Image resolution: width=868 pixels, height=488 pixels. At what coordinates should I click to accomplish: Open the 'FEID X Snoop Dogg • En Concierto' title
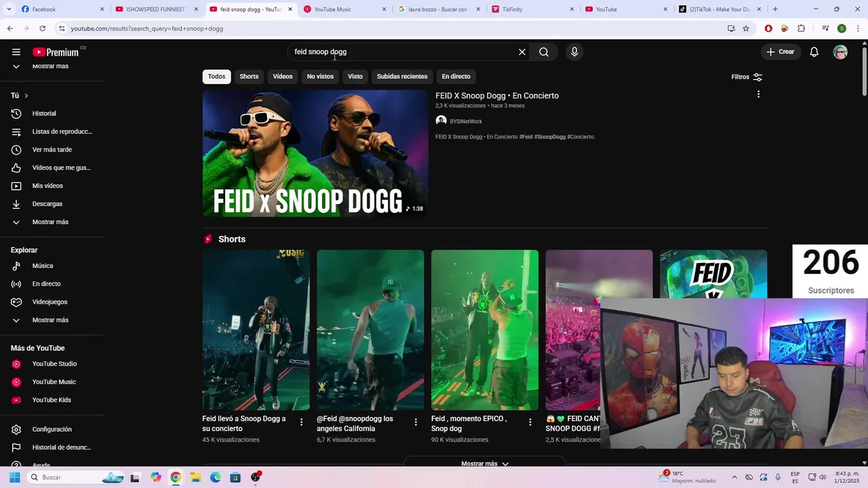tap(497, 96)
